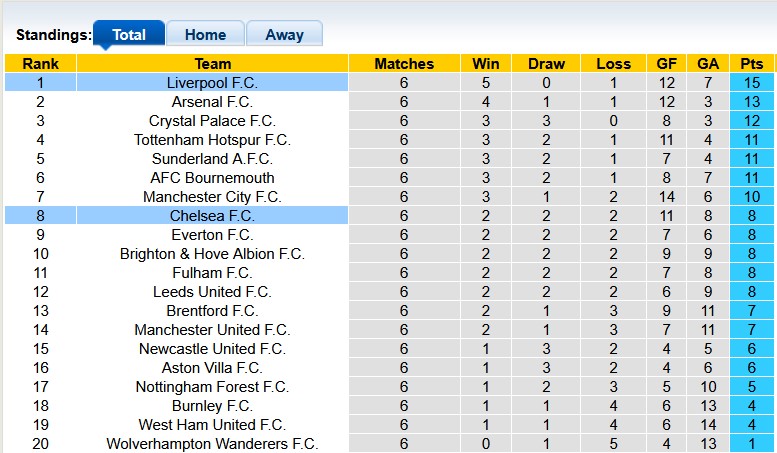Click the highlighted Chelsea F.C. team
777x453 pixels.
(x=212, y=216)
